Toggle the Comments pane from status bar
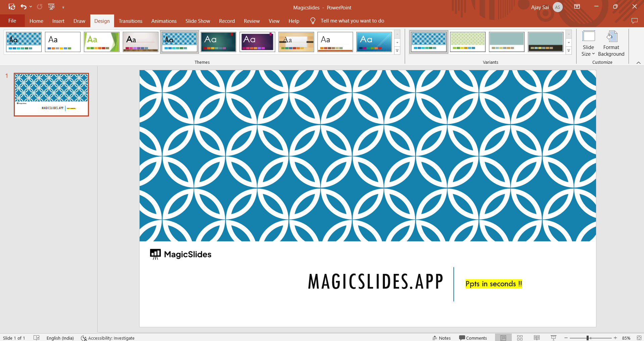This screenshot has height=341, width=644. click(x=473, y=338)
